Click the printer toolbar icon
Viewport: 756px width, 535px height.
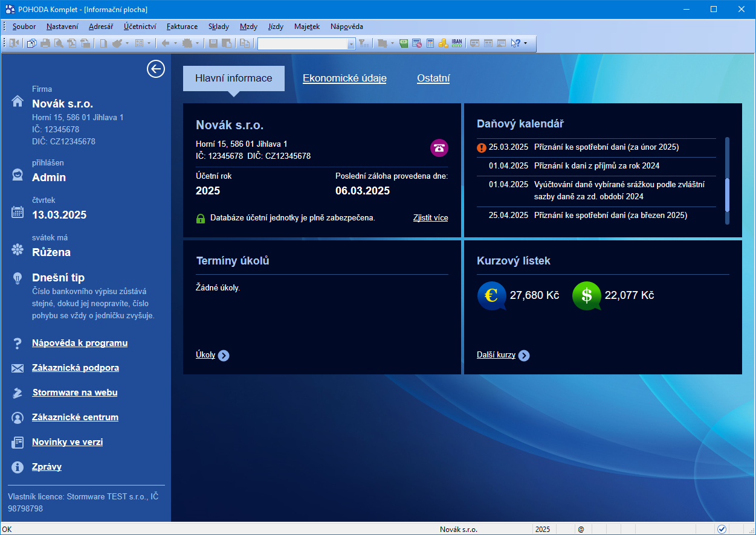point(45,43)
